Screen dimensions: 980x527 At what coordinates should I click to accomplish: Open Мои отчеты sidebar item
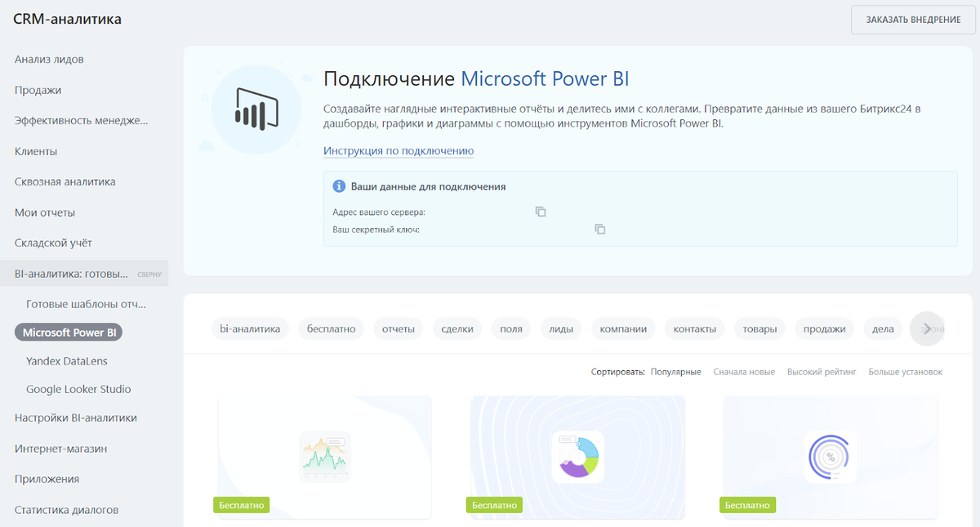pyautogui.click(x=45, y=212)
